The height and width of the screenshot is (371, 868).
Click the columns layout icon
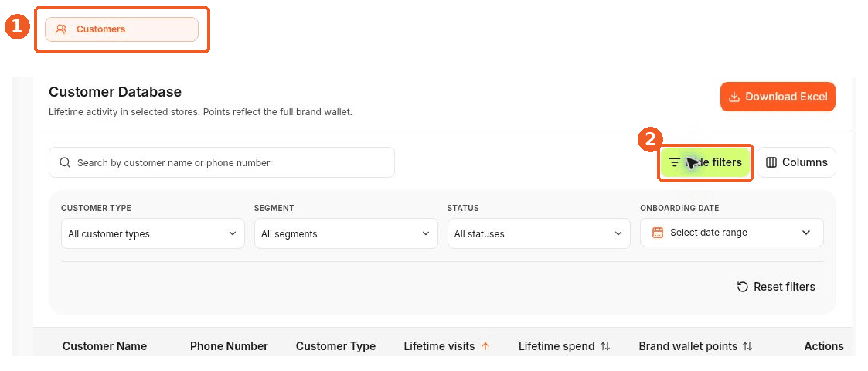click(771, 162)
